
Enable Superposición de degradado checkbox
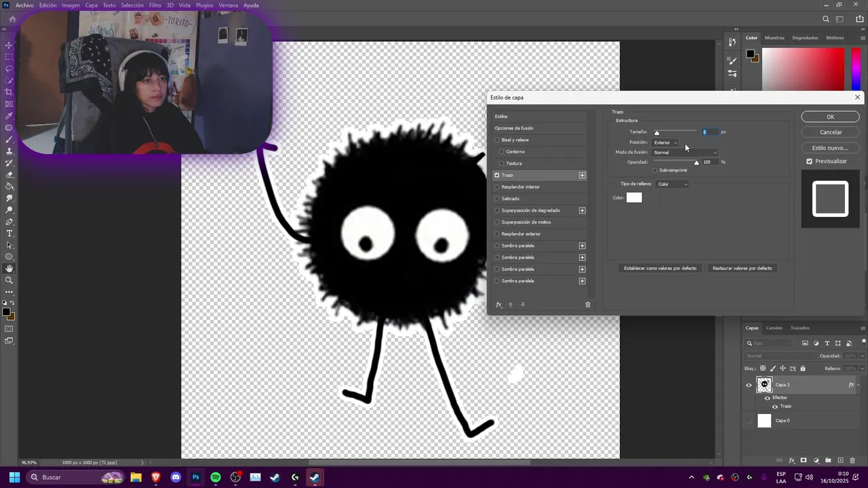497,211
